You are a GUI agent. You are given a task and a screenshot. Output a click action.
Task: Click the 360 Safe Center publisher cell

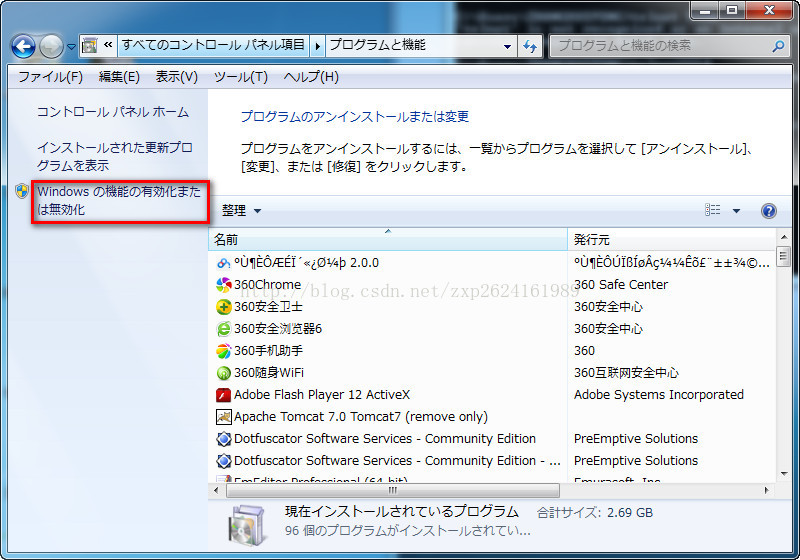(621, 285)
